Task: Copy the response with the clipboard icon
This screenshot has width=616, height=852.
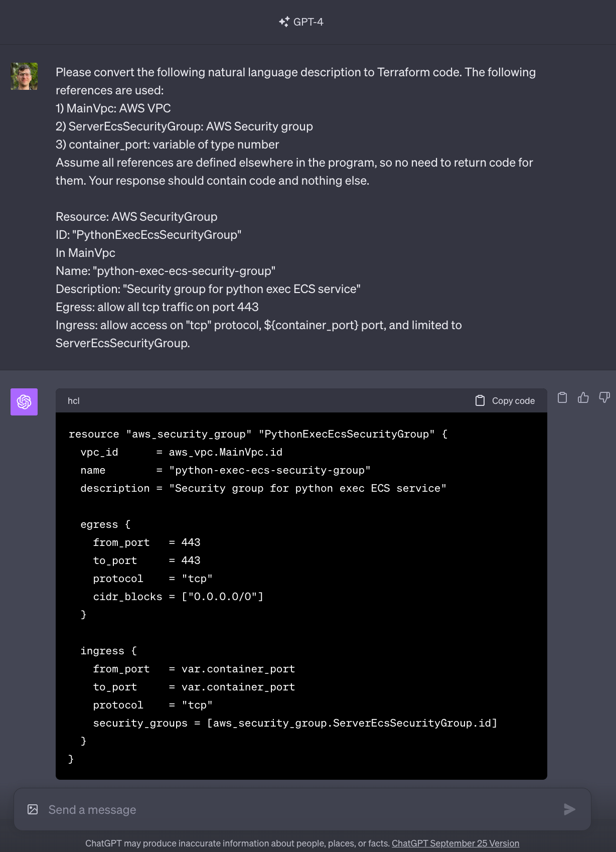Action: click(x=562, y=398)
